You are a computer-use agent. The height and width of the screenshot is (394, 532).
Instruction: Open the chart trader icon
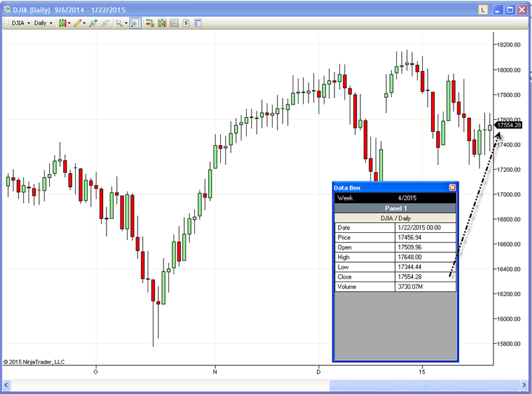click(x=150, y=23)
